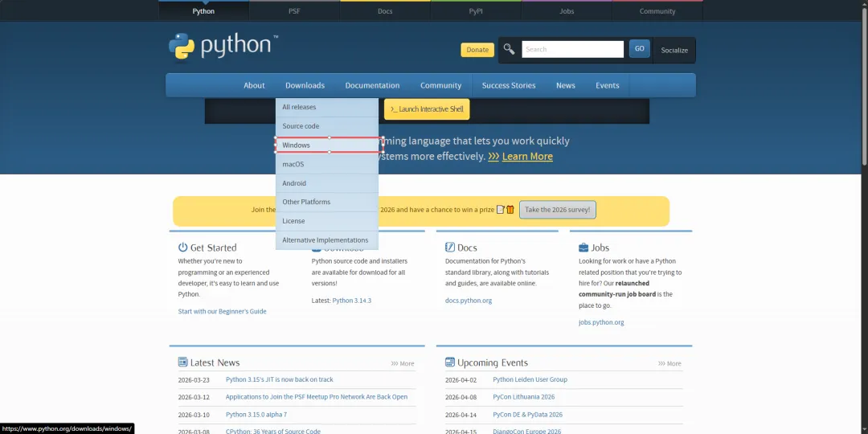Viewport: 868px width, 434px height.
Task: Click More link beside Upcoming Events
Action: coord(669,364)
